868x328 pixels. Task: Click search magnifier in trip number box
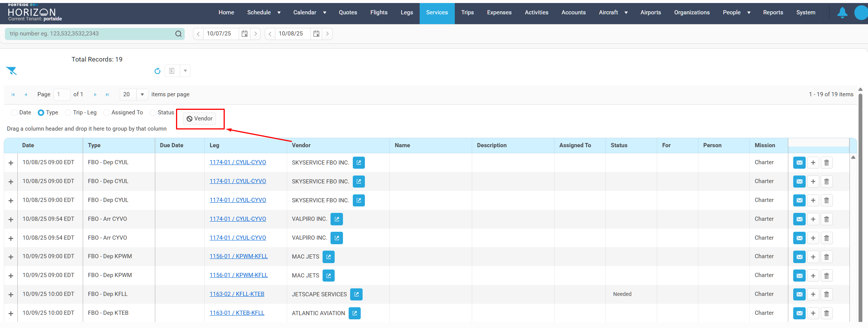pos(178,34)
